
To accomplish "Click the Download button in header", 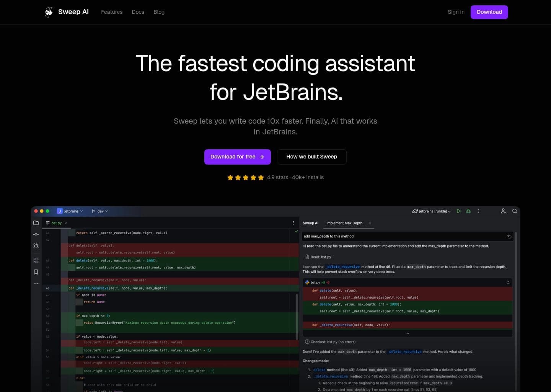I will point(489,12).
